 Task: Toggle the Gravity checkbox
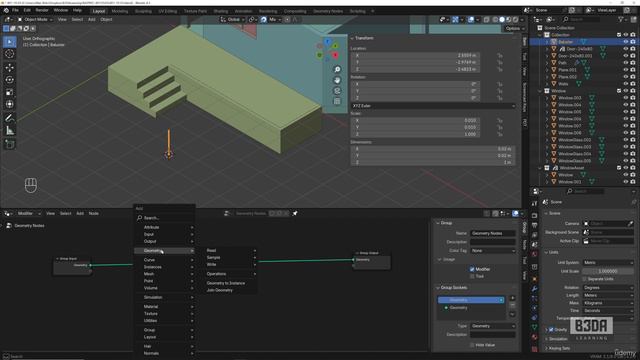[x=551, y=329]
